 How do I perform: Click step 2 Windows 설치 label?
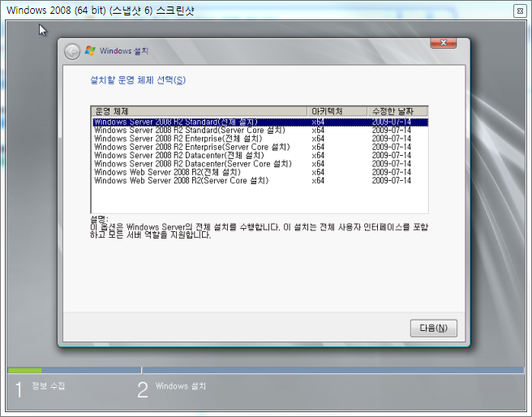181,386
